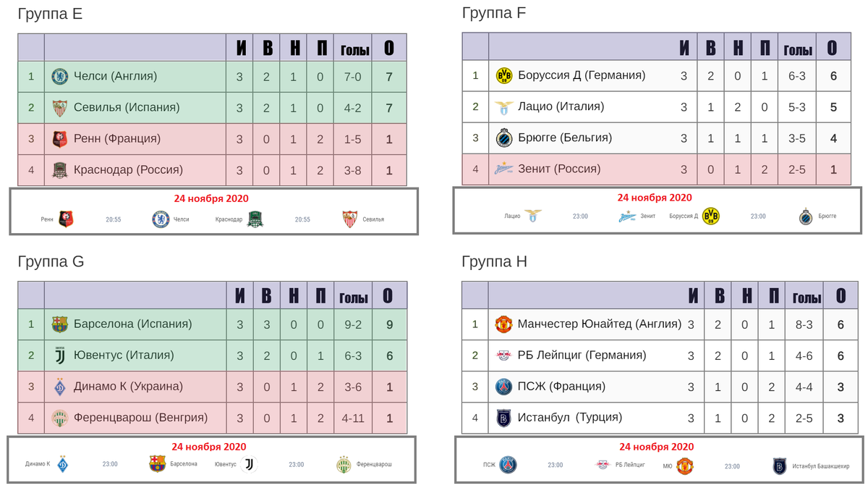Screen dimensions: 868x488
Task: Select PSG logo in the ПСЖ–РБ Лейпциг fixture
Action: click(510, 465)
